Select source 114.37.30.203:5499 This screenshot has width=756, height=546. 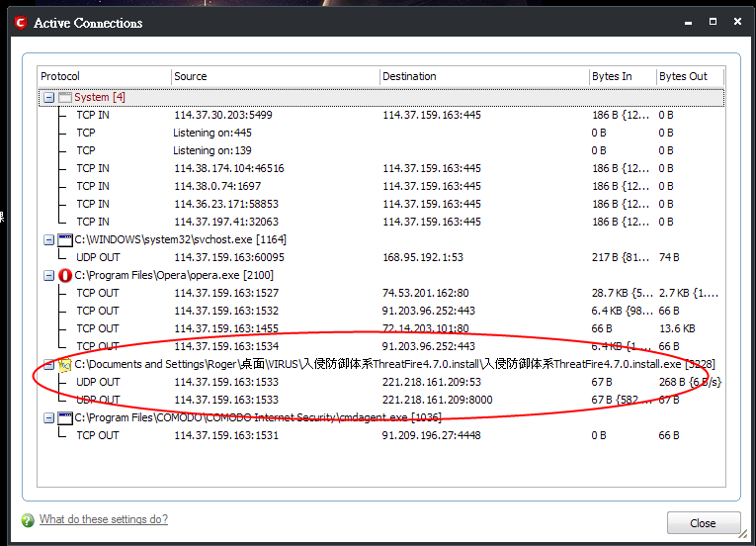[223, 115]
